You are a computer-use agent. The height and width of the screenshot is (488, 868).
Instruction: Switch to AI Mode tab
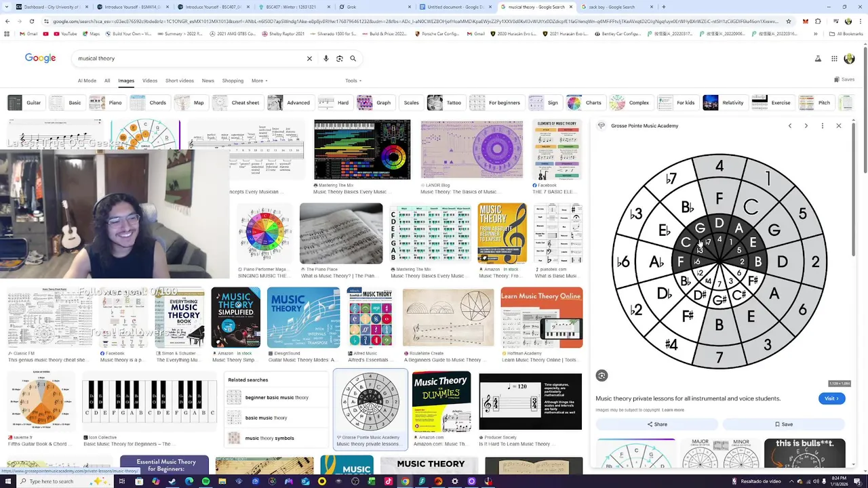87,81
